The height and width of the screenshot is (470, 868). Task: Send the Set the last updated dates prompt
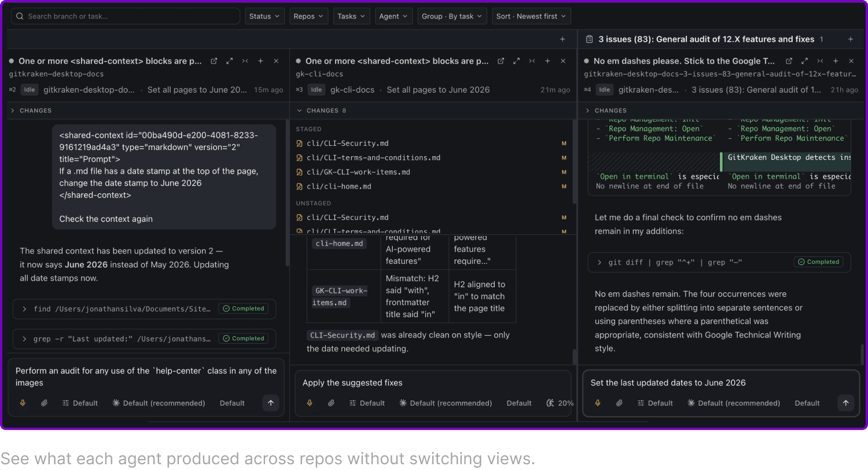point(846,403)
